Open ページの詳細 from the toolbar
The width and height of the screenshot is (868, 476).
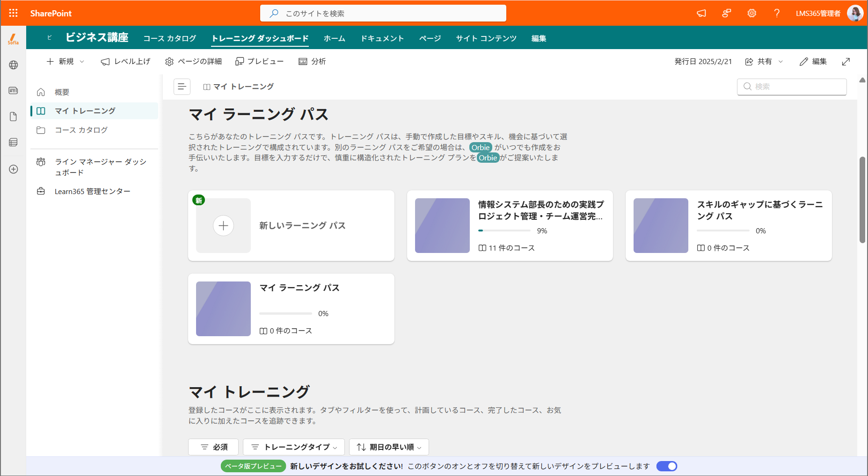(193, 62)
